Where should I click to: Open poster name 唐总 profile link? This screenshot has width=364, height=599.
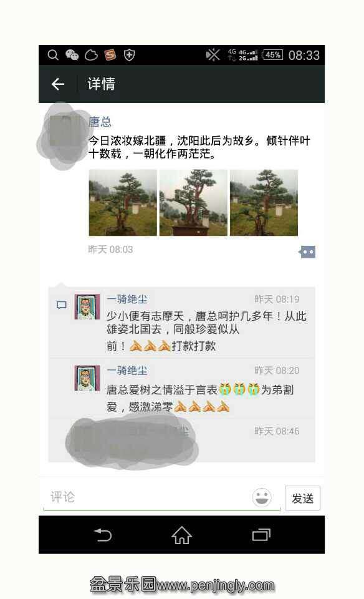100,122
